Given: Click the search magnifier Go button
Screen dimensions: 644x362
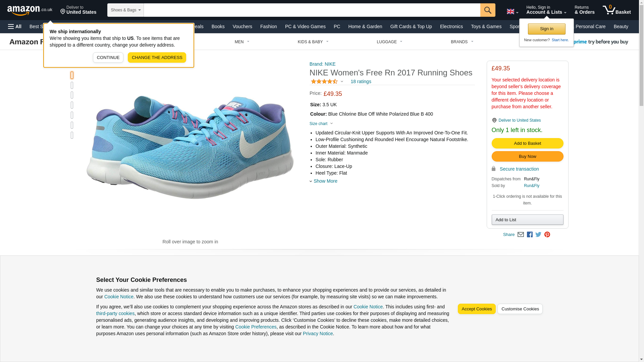Looking at the screenshot, I should [487, 10].
